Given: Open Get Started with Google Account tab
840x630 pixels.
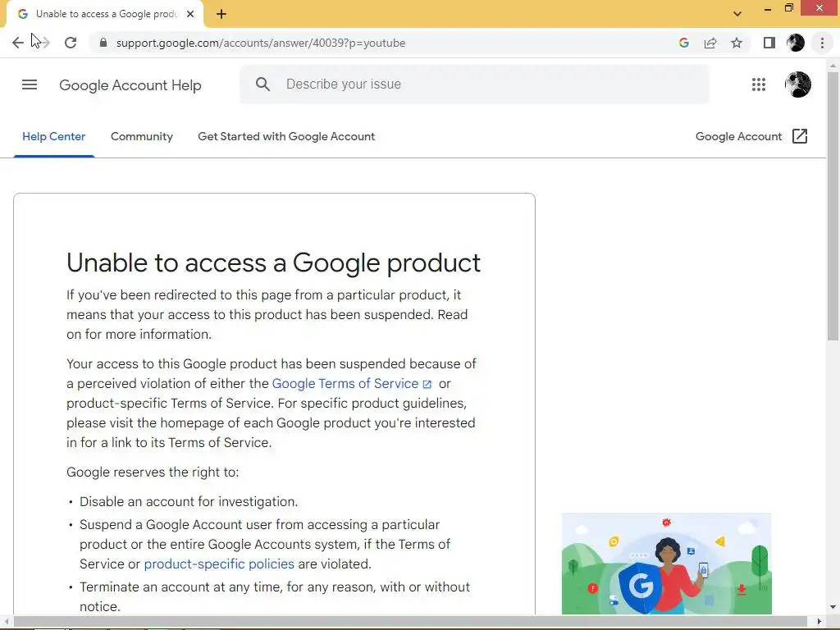Looking at the screenshot, I should [x=286, y=137].
